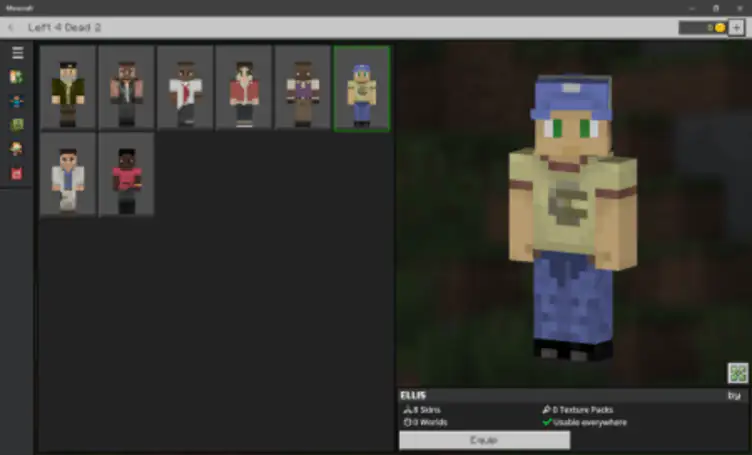Open the orange-haired character icon in the sidebar

(16, 149)
